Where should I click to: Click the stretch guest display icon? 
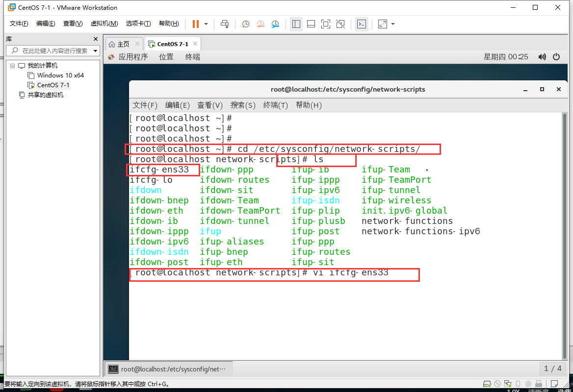(x=383, y=24)
